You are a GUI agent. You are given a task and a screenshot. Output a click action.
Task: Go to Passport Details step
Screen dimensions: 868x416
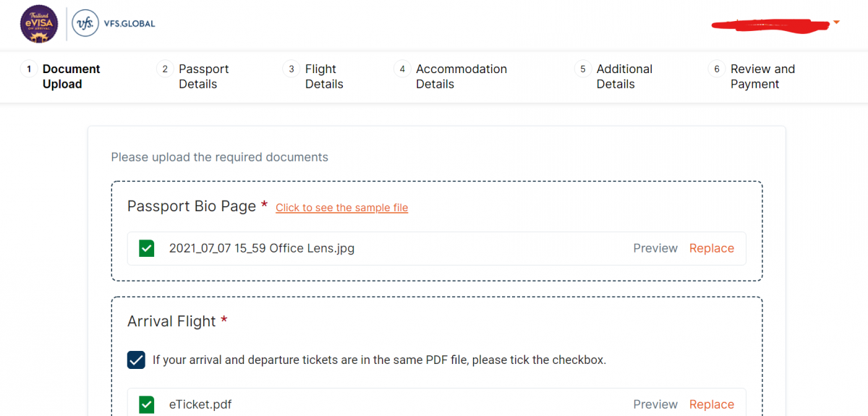click(x=203, y=77)
